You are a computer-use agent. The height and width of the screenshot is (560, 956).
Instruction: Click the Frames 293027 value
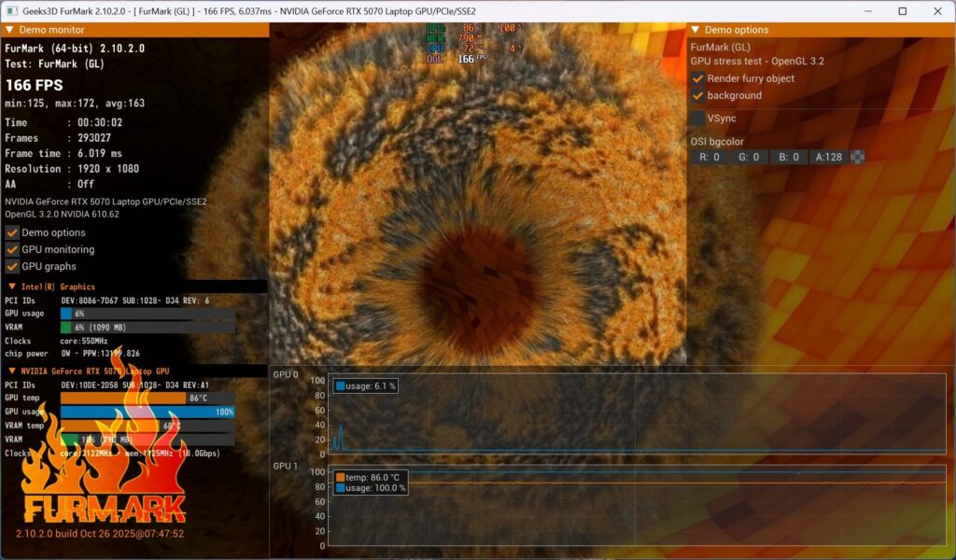coord(94,138)
